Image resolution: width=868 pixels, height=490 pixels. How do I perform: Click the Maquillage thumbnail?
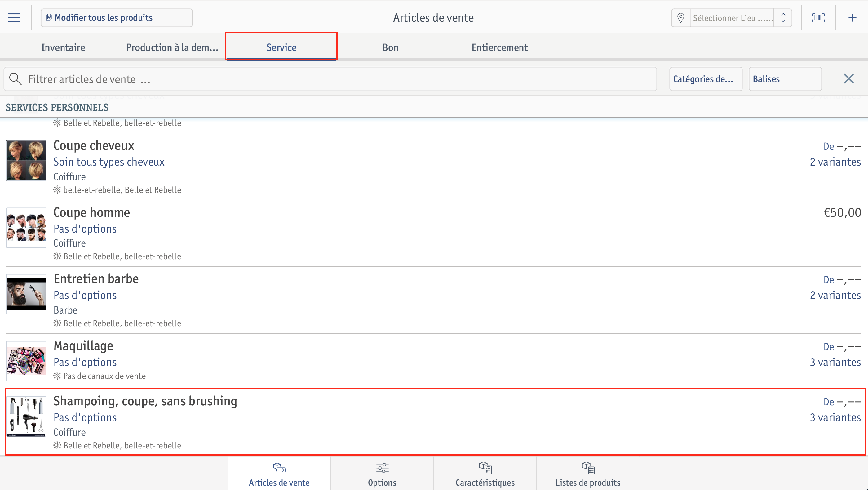26,361
